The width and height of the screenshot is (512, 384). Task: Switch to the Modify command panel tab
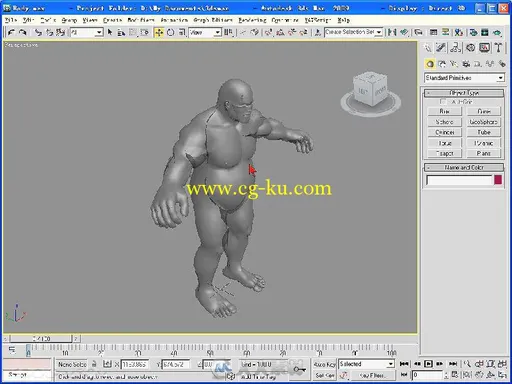441,48
